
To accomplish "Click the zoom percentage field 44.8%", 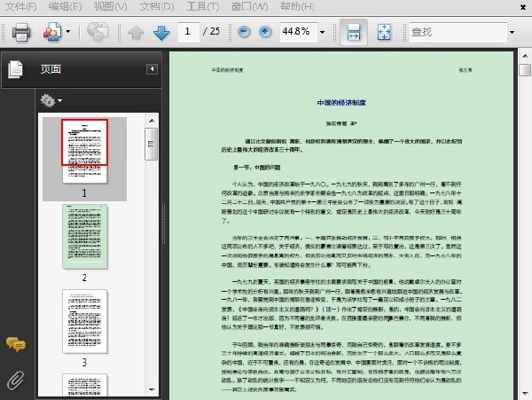I will pyautogui.click(x=299, y=32).
